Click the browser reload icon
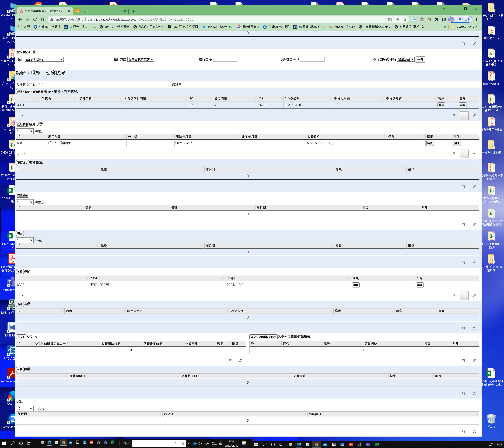The image size is (504, 448). tap(35, 19)
